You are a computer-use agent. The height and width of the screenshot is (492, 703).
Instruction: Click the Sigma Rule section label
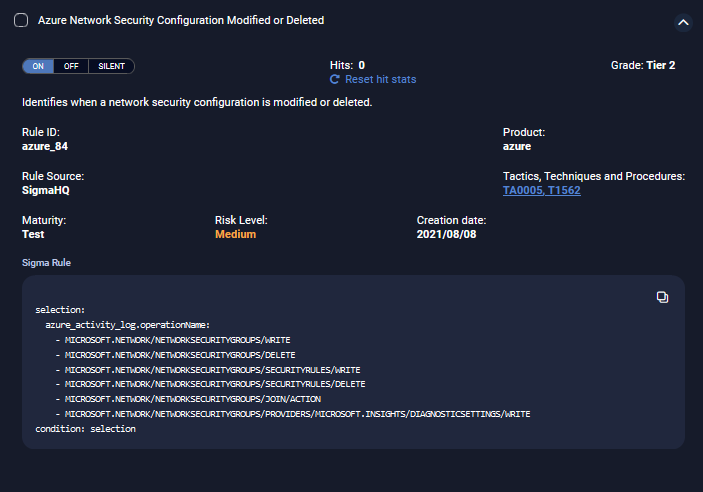click(x=46, y=262)
